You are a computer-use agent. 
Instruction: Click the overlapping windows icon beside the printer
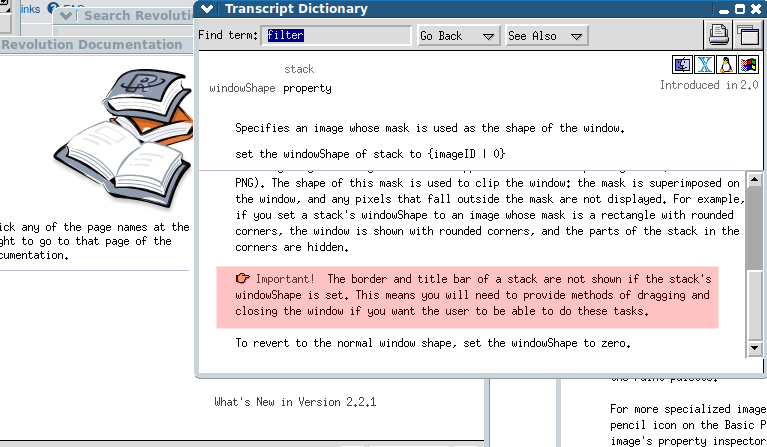tap(748, 35)
